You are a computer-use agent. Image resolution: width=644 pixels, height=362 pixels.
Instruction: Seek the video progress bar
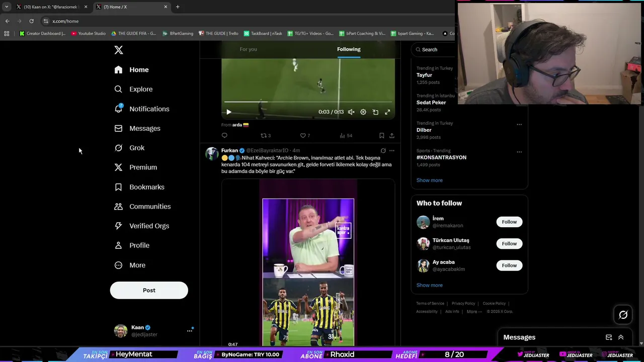click(x=308, y=102)
